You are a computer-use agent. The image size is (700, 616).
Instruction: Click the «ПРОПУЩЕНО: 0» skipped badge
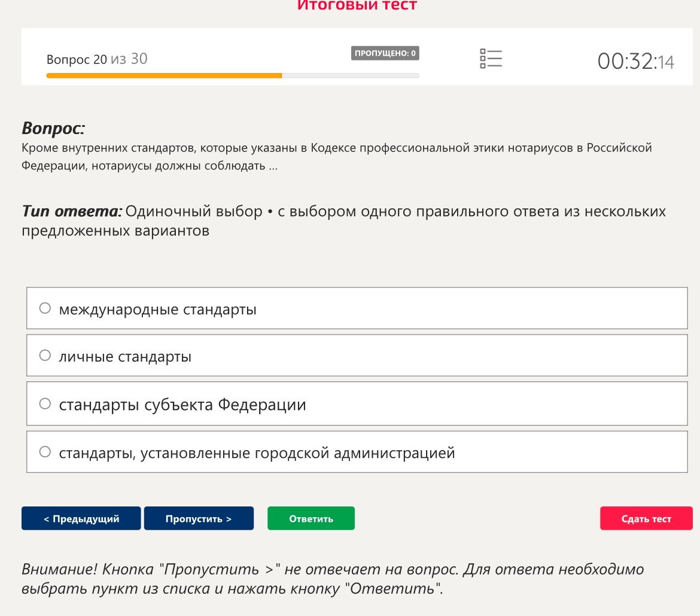(385, 53)
